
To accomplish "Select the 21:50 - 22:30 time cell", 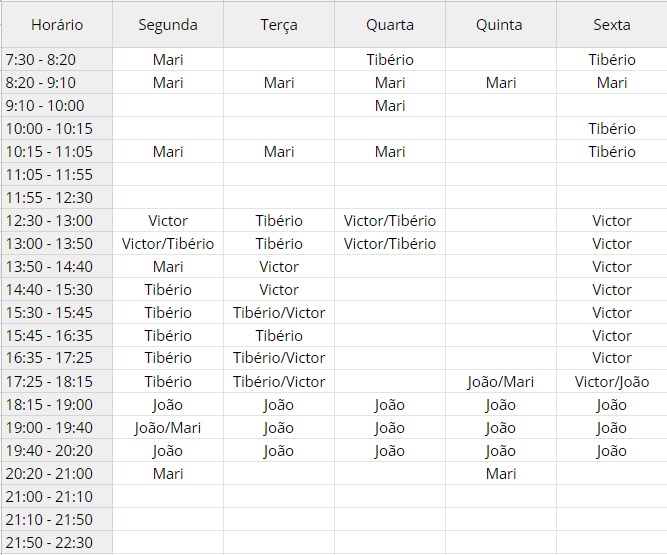I will (57, 543).
